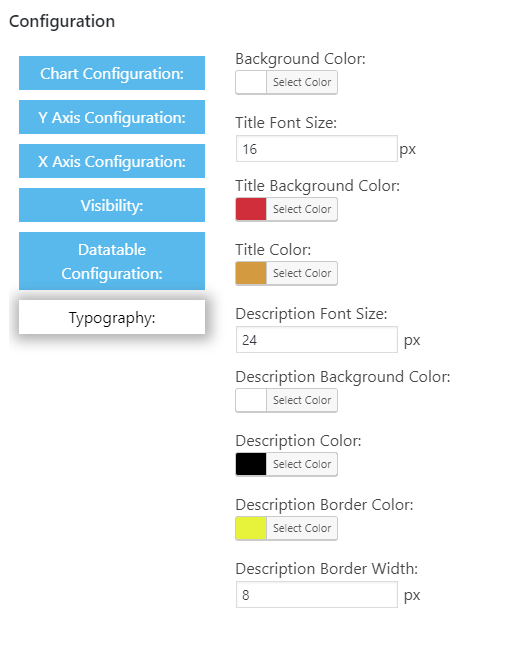The height and width of the screenshot is (649, 517).
Task: Click the yellow Description Border Color swatch
Action: coord(251,528)
